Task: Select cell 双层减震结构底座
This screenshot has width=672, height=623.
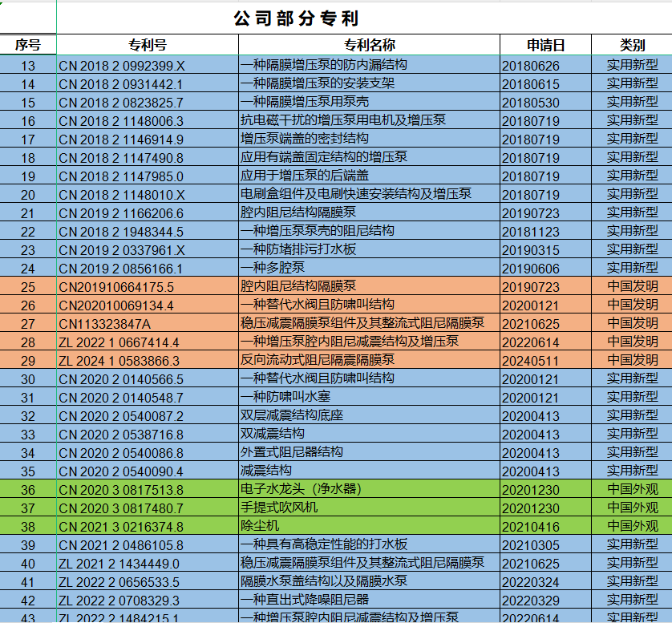Action: pos(369,415)
